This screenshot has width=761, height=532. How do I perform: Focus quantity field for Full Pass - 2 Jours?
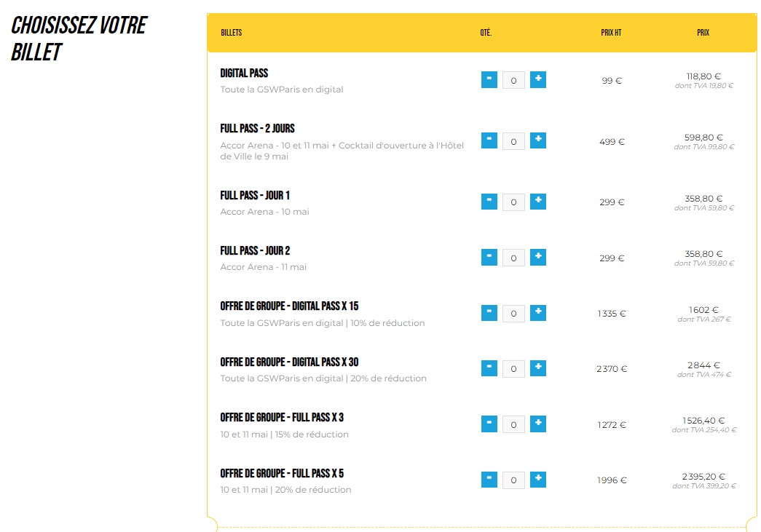(x=513, y=141)
